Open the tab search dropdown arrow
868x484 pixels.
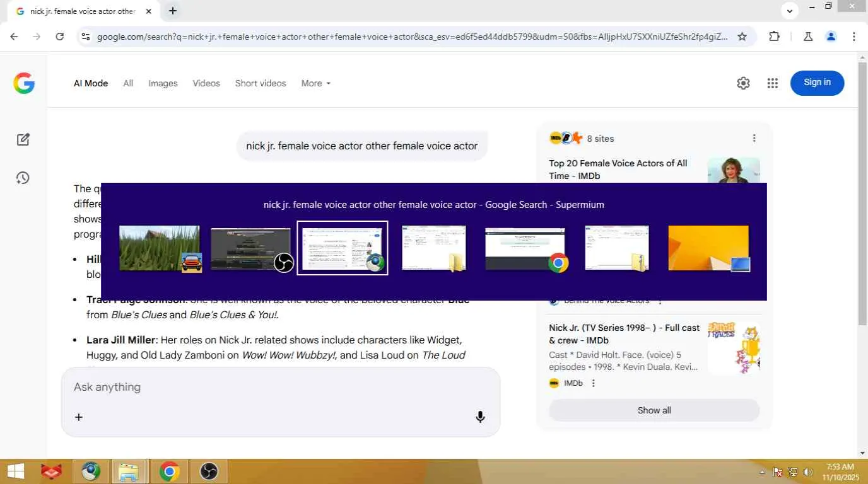pyautogui.click(x=790, y=11)
